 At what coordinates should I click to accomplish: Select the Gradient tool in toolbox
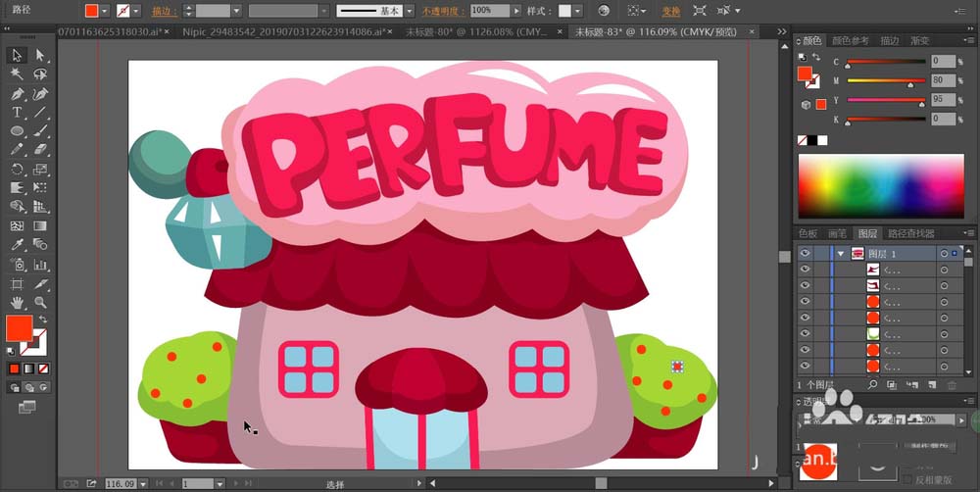(x=40, y=225)
